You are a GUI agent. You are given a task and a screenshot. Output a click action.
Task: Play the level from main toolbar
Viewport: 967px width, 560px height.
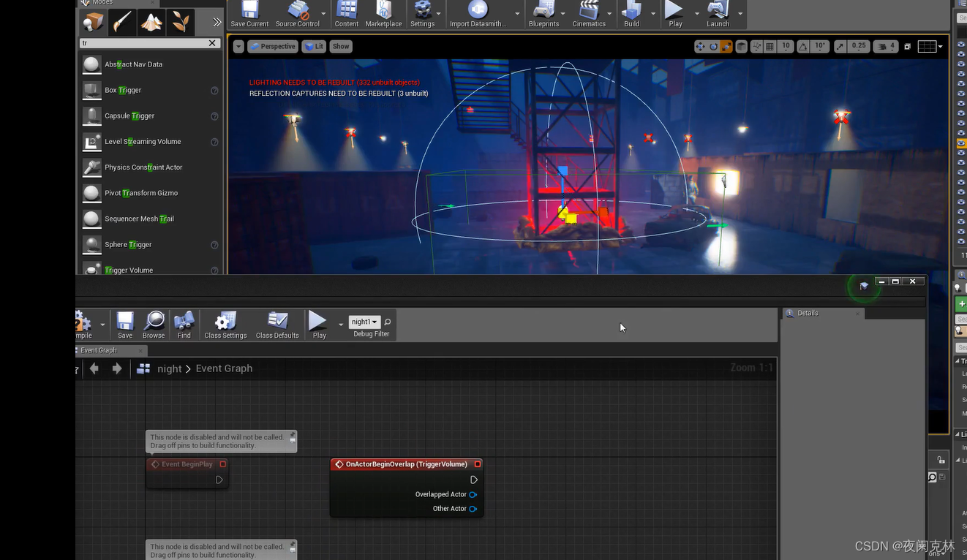click(x=675, y=14)
